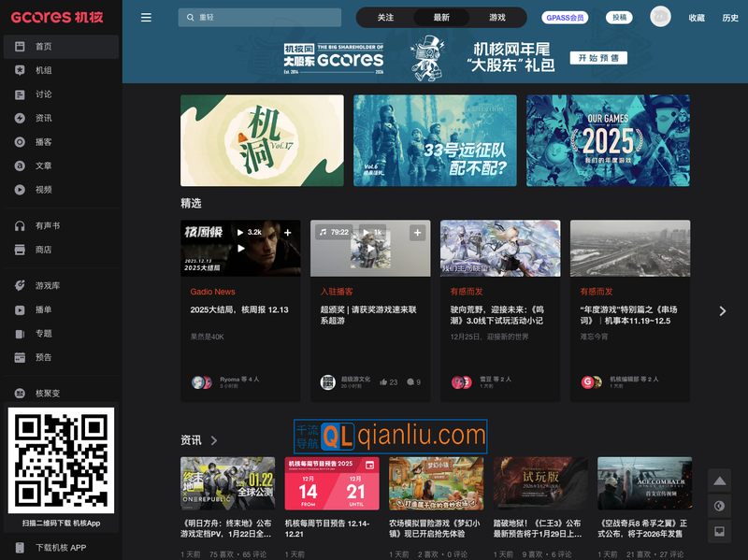Switch to the 游戏 tab
The image size is (748, 560).
pos(496,18)
